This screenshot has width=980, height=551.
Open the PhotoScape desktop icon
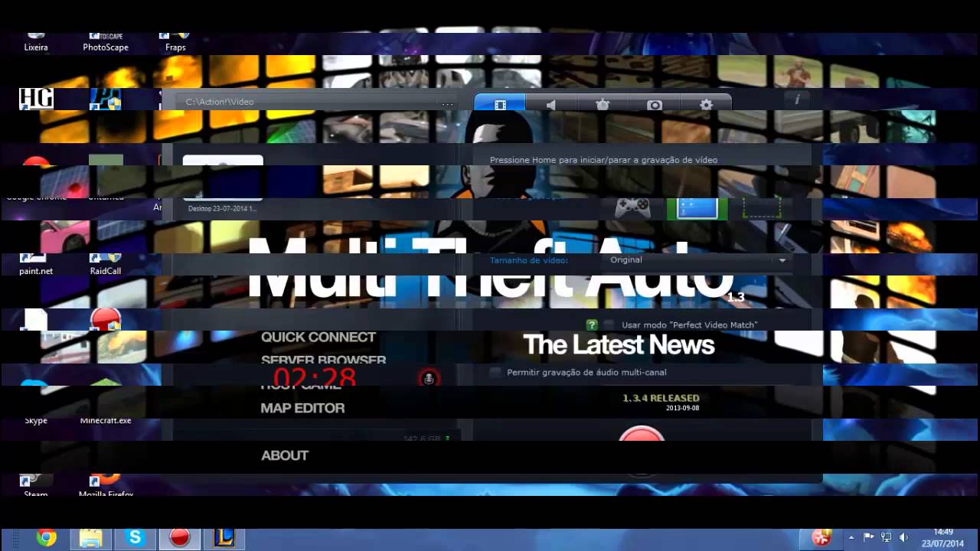click(x=106, y=42)
